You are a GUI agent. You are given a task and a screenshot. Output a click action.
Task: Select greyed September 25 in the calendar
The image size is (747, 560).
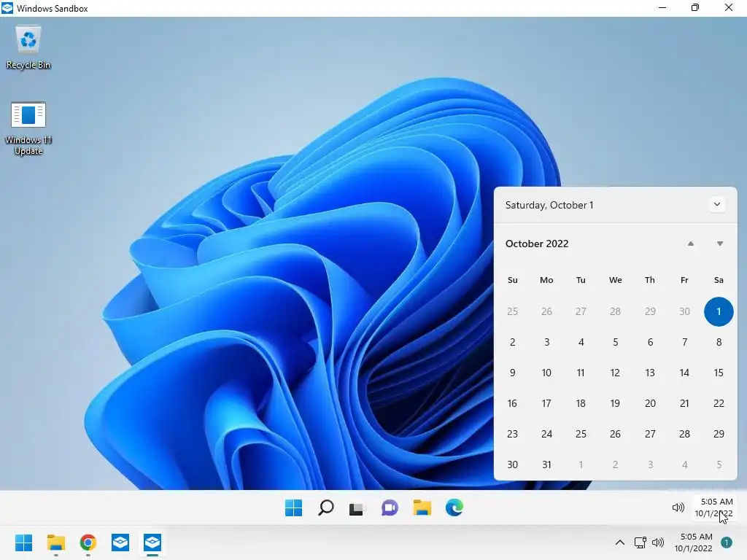(513, 311)
